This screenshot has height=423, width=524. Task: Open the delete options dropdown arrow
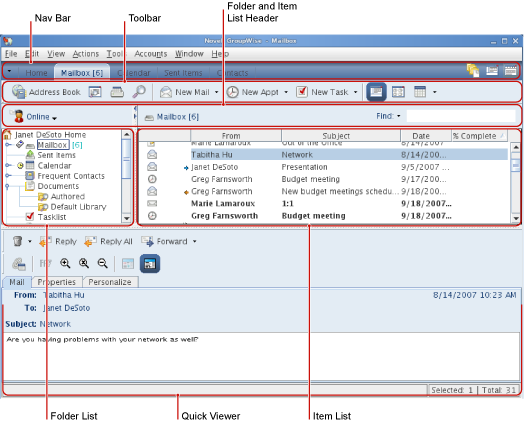pos(30,241)
